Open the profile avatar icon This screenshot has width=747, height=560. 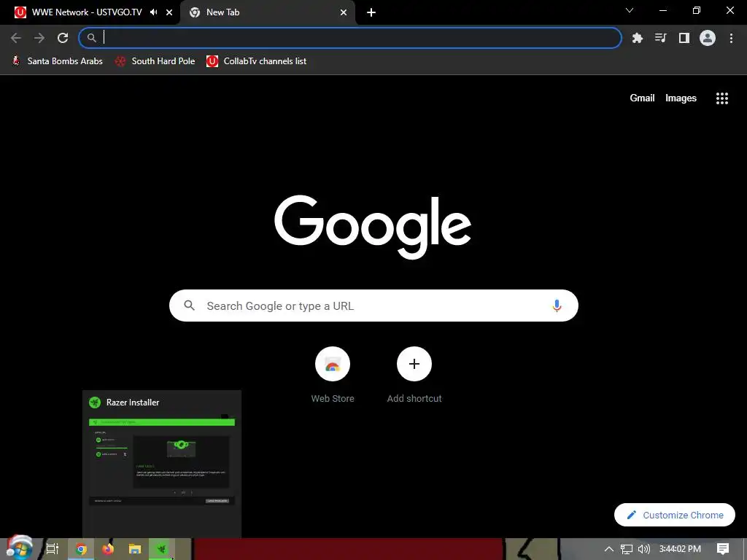point(708,38)
